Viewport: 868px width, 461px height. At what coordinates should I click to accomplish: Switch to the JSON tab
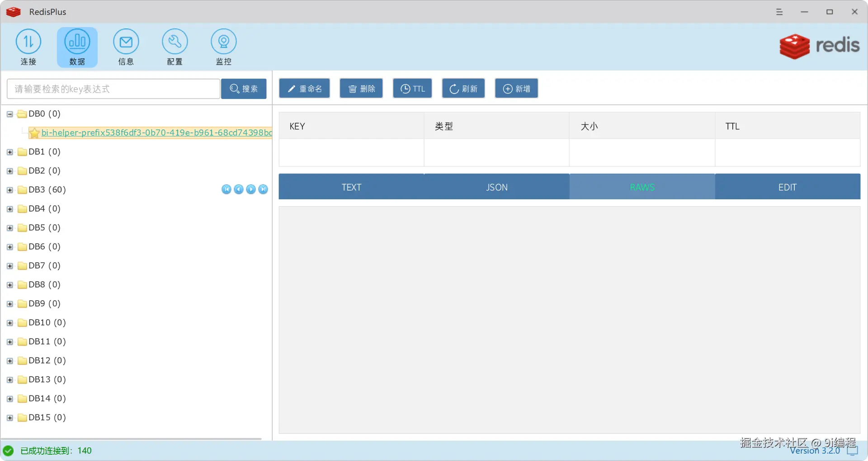497,187
